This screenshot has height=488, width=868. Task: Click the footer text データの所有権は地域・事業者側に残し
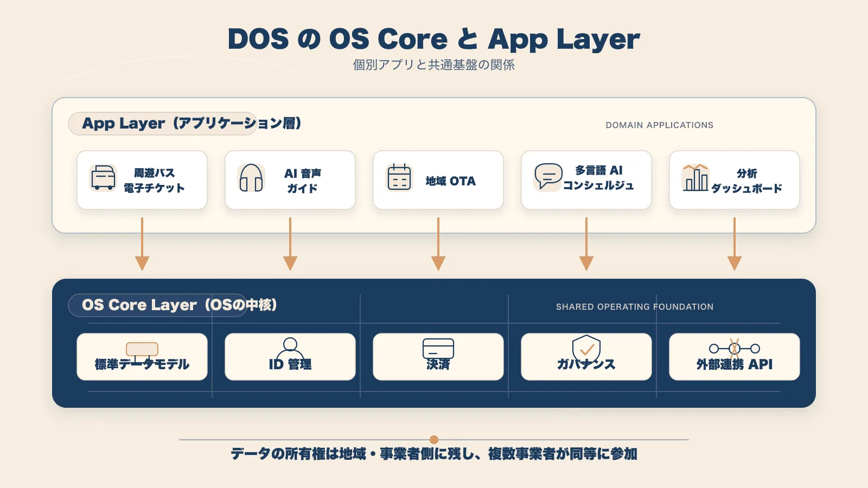pos(352,454)
